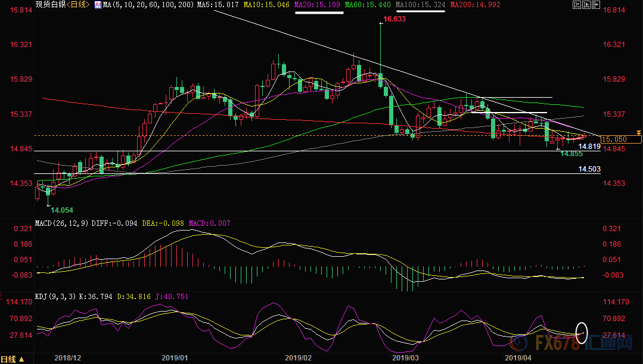The image size is (643, 364).
Task: Select the MA200 value in legend
Action: pos(475,5)
